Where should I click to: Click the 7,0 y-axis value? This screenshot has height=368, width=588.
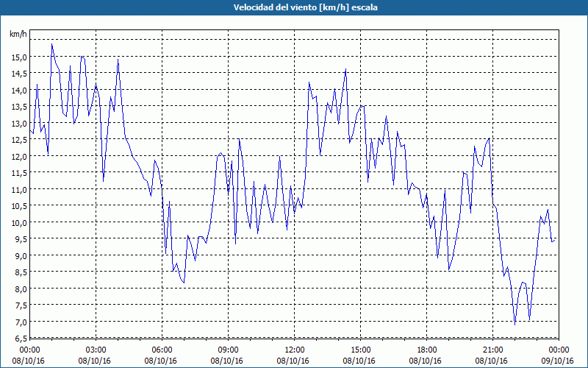coord(21,322)
